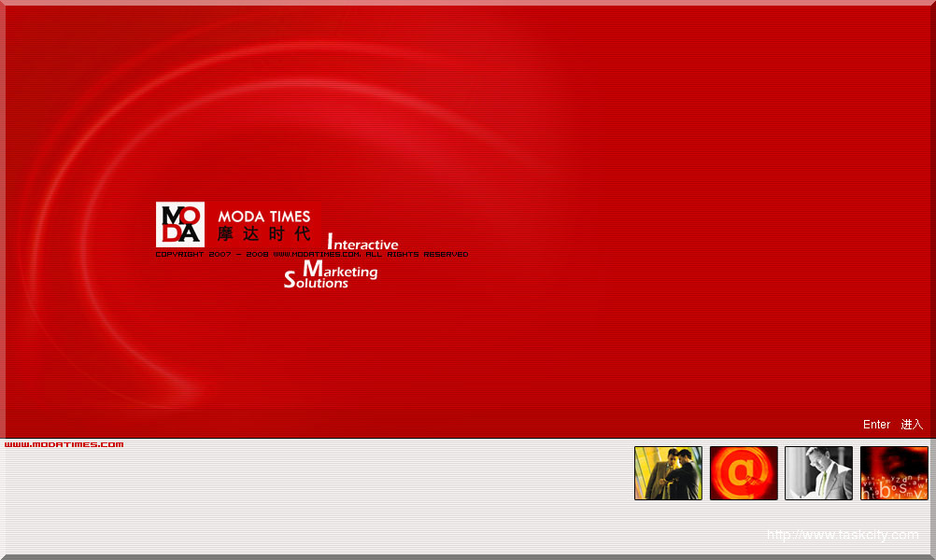The image size is (936, 560).
Task: Click the scattered letters thumbnail
Action: (x=894, y=473)
